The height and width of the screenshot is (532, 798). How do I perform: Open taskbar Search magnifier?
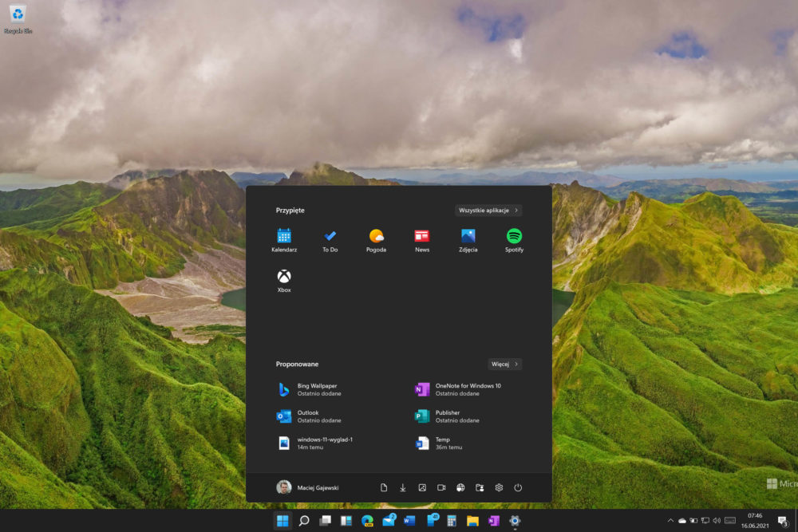[x=304, y=521]
